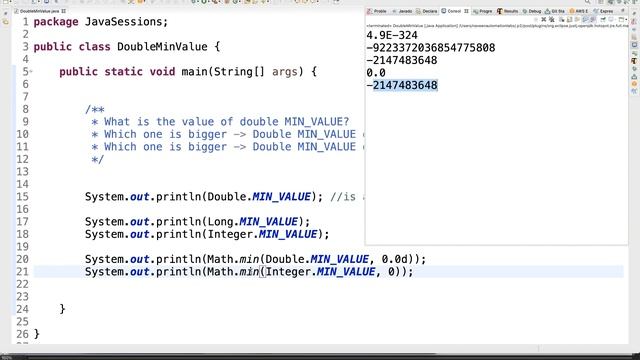Click 'args' parameter in main method
Image resolution: width=640 pixels, height=360 pixels.
284,72
